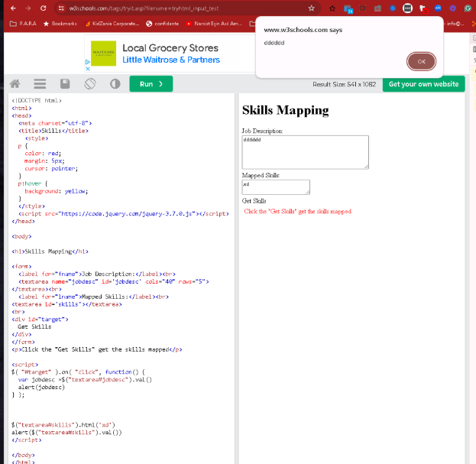Open the blue round badge extension

pos(438,8)
